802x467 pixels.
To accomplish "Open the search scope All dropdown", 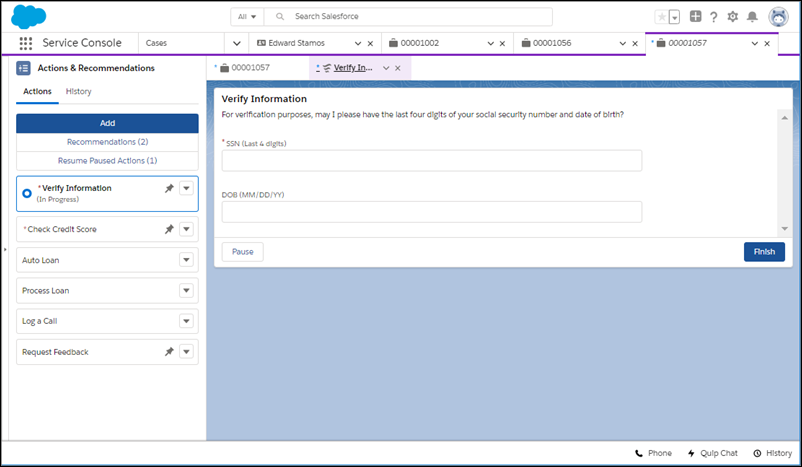I will tap(246, 17).
